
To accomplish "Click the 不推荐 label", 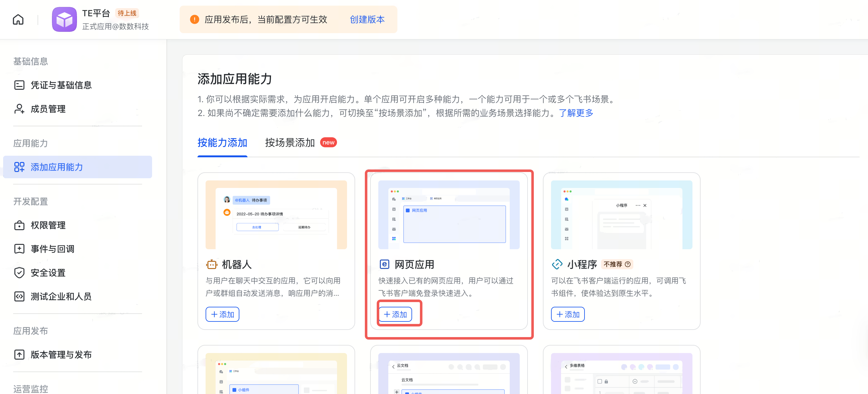I will click(x=613, y=264).
